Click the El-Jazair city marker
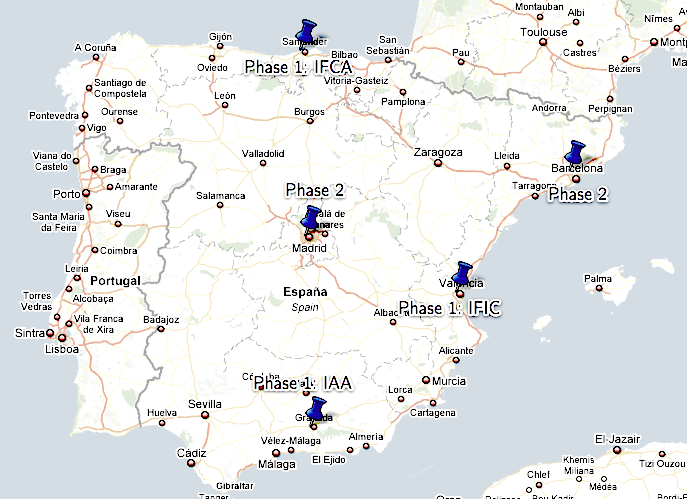 [x=617, y=449]
